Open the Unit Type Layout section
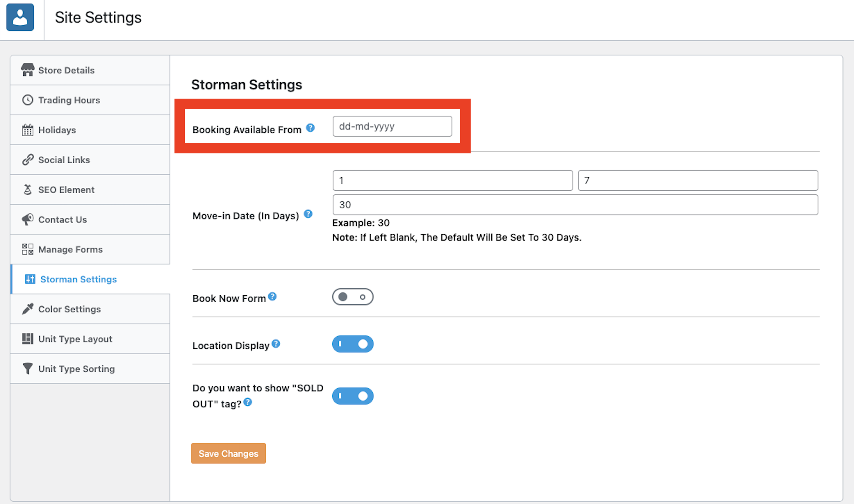The image size is (854, 504). point(75,338)
